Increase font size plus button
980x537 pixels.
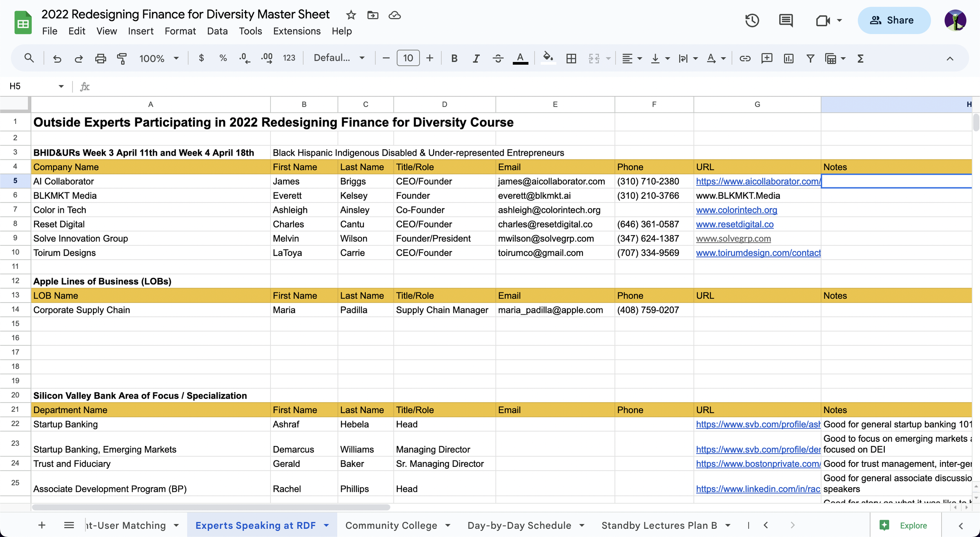pyautogui.click(x=430, y=58)
